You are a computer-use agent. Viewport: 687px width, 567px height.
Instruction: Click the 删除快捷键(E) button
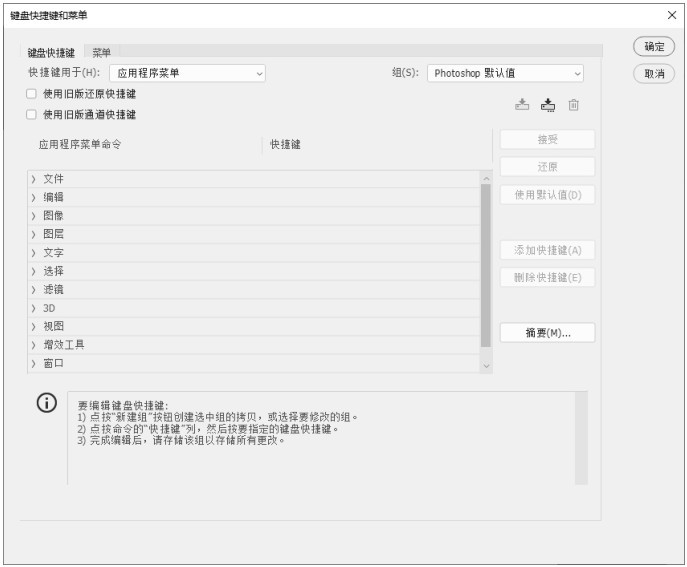(x=547, y=277)
